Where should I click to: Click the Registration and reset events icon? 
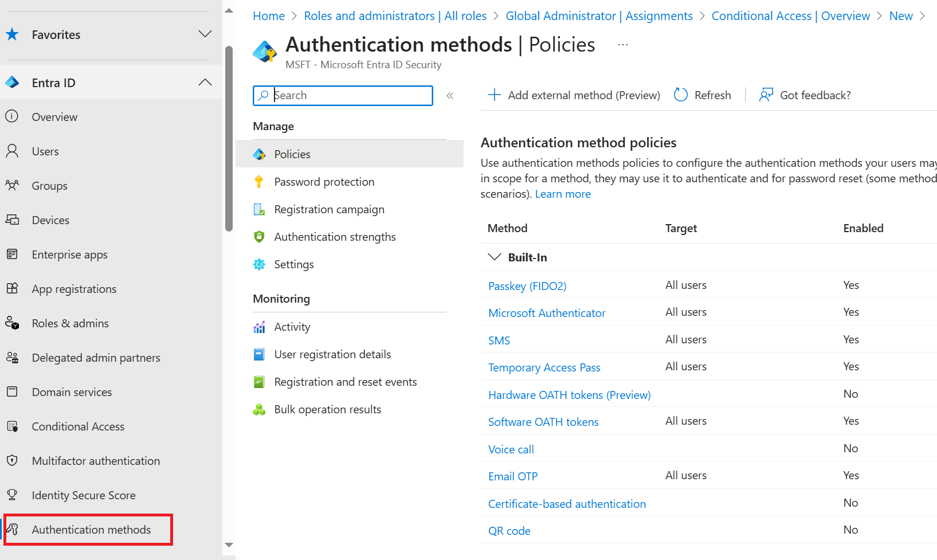(259, 382)
